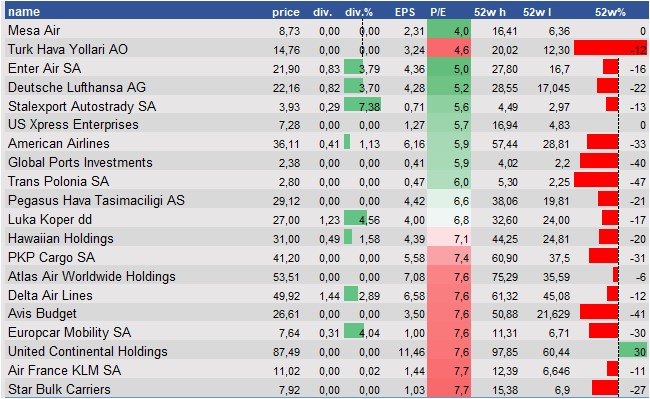Sort by the name column header

24,12
